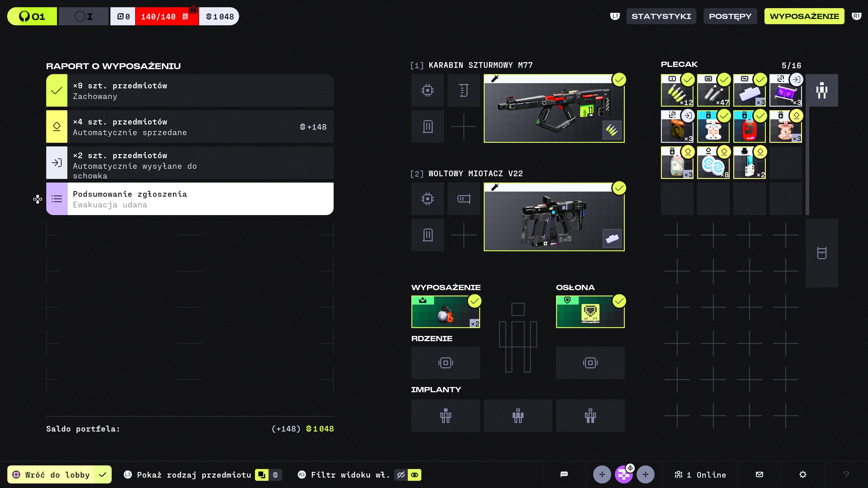This screenshot has height=488, width=868.
Task: Select the character figure icon beside backpack
Action: tap(821, 90)
